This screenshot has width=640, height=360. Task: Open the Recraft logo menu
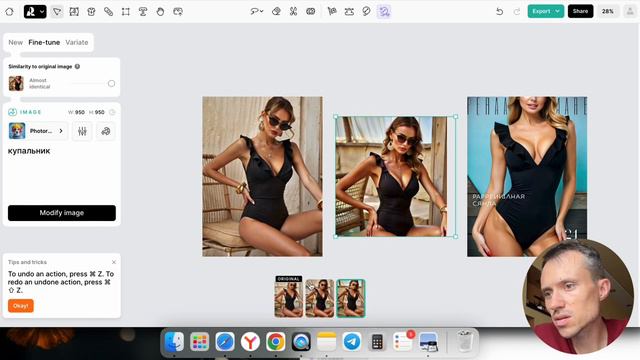pyautogui.click(x=35, y=11)
